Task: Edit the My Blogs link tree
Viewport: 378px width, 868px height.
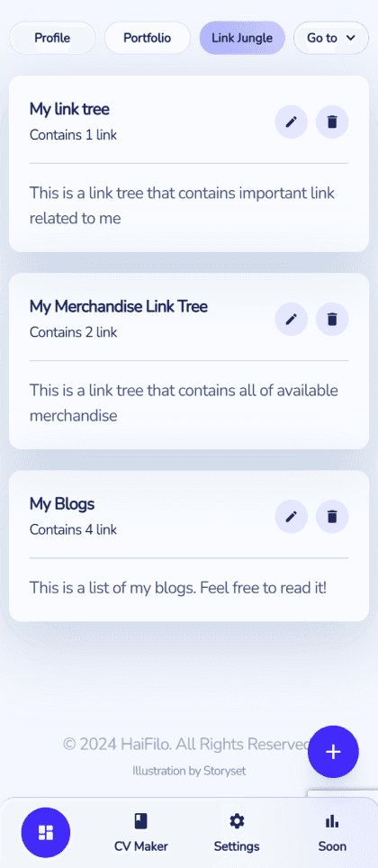Action: pos(291,517)
